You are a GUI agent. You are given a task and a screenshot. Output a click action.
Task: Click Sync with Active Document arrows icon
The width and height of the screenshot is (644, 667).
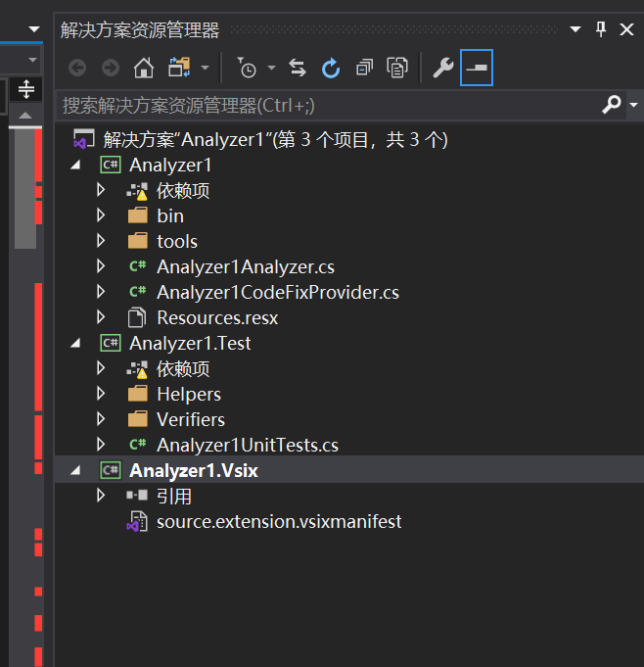(x=298, y=68)
